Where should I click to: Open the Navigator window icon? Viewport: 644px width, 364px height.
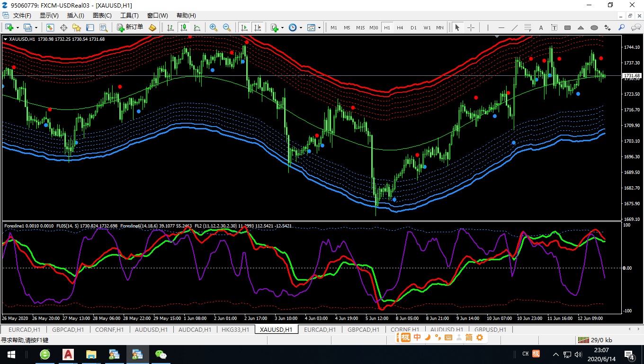(77, 27)
